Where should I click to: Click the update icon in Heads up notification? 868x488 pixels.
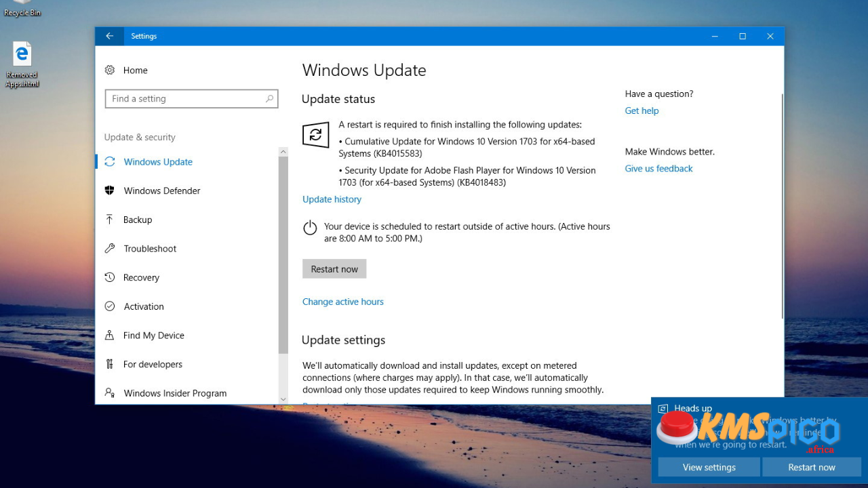[663, 409]
